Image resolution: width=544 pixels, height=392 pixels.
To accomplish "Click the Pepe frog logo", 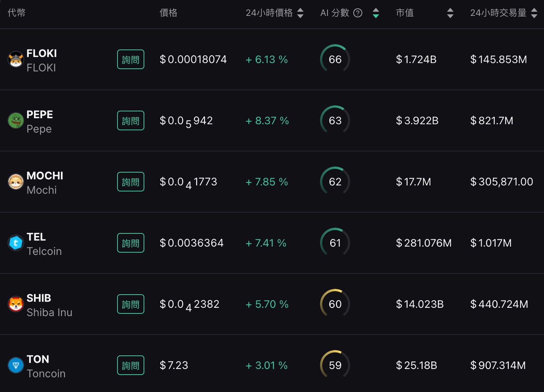I will coord(16,120).
